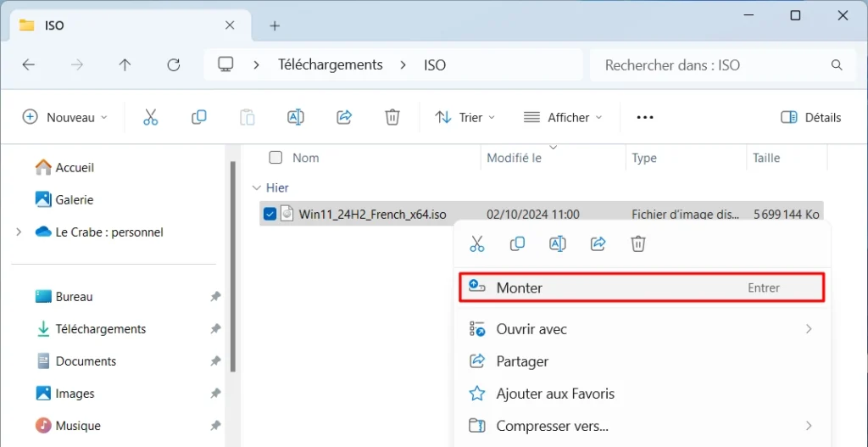Click trash Delete icon in context menu
Viewport: 868px width, 447px height.
(638, 243)
